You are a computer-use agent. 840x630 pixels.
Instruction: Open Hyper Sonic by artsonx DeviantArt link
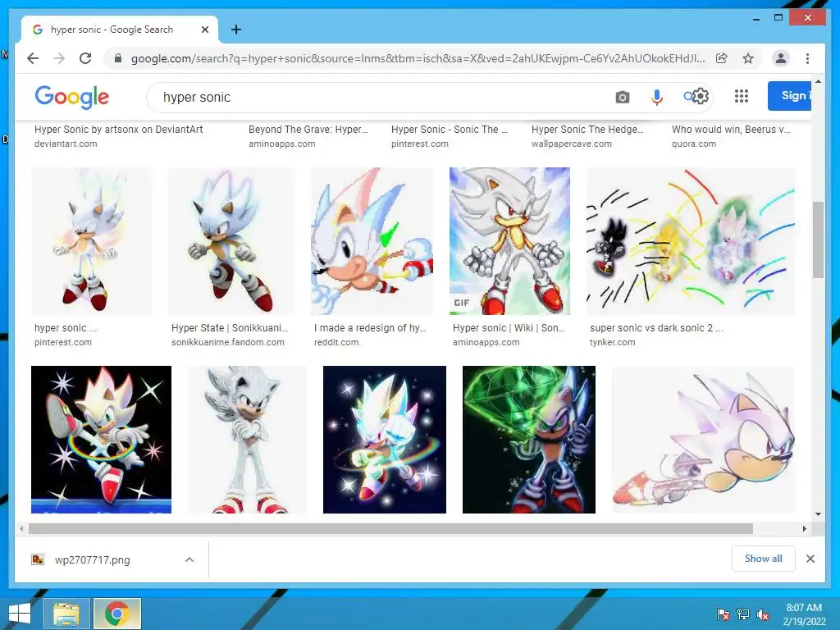click(x=118, y=129)
